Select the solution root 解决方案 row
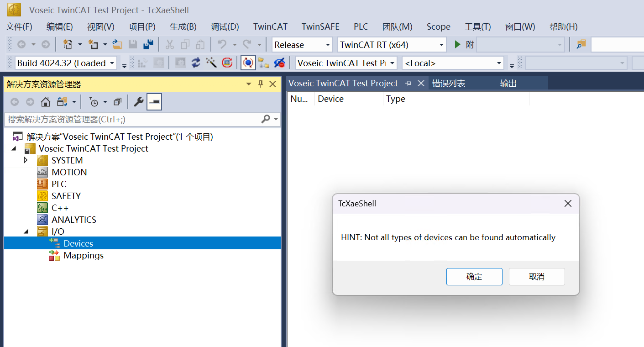The height and width of the screenshot is (347, 644). (x=120, y=137)
